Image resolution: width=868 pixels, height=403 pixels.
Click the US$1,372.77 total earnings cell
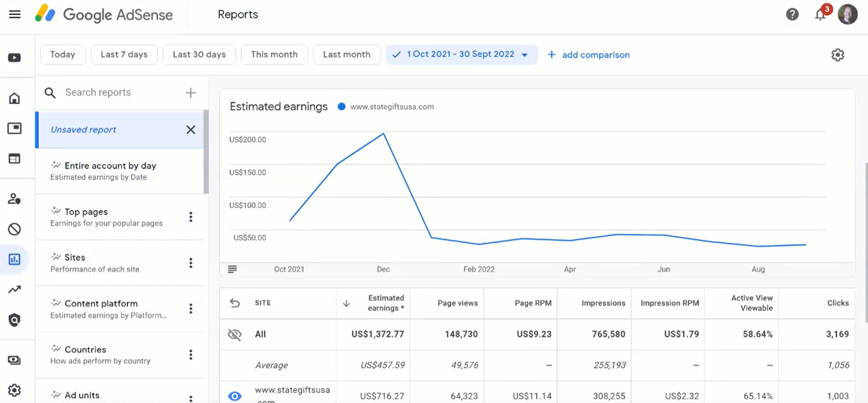tap(377, 334)
